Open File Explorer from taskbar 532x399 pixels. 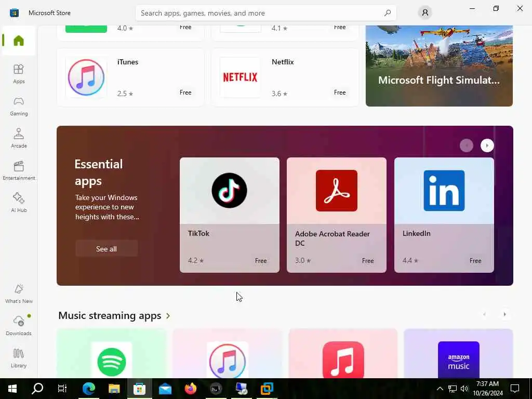coord(114,389)
